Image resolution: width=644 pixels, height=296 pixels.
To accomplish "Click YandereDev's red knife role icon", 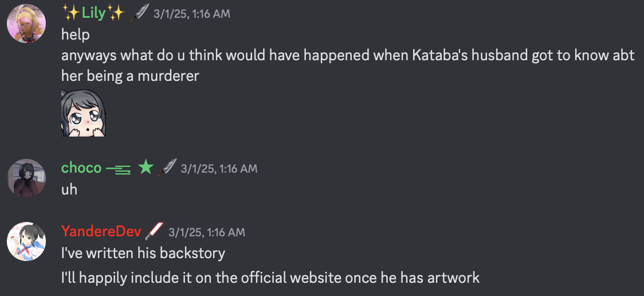I will point(154,231).
